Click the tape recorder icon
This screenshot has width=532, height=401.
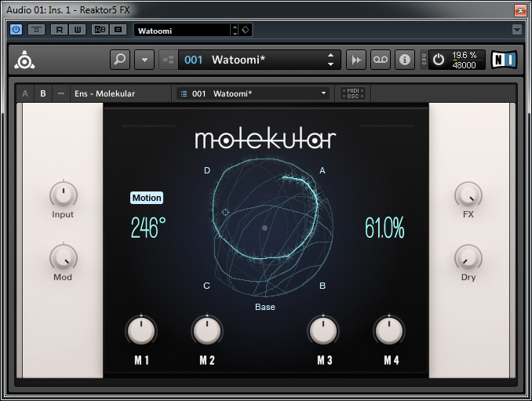pos(381,60)
